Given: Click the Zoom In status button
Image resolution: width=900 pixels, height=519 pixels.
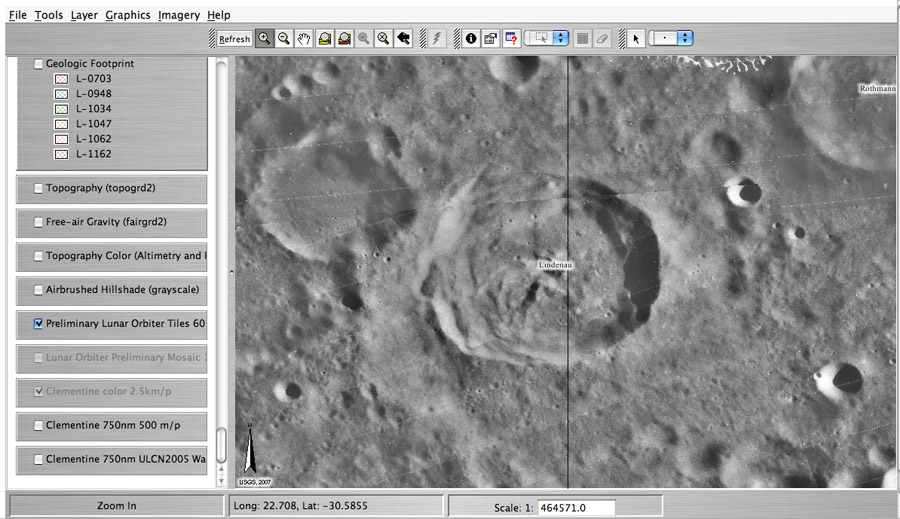Looking at the screenshot, I should tap(117, 506).
